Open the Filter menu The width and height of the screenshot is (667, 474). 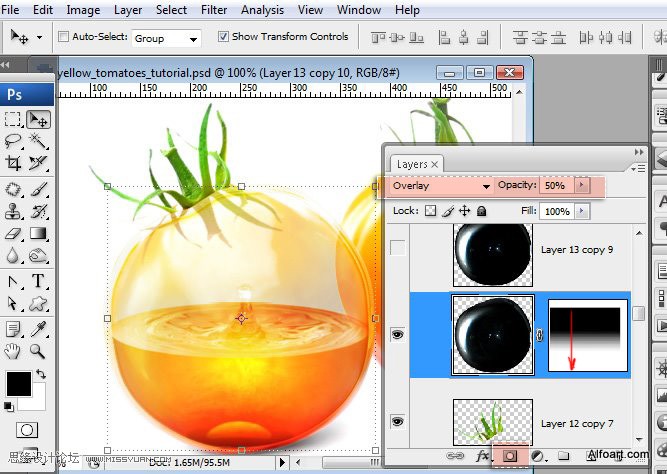tap(214, 10)
